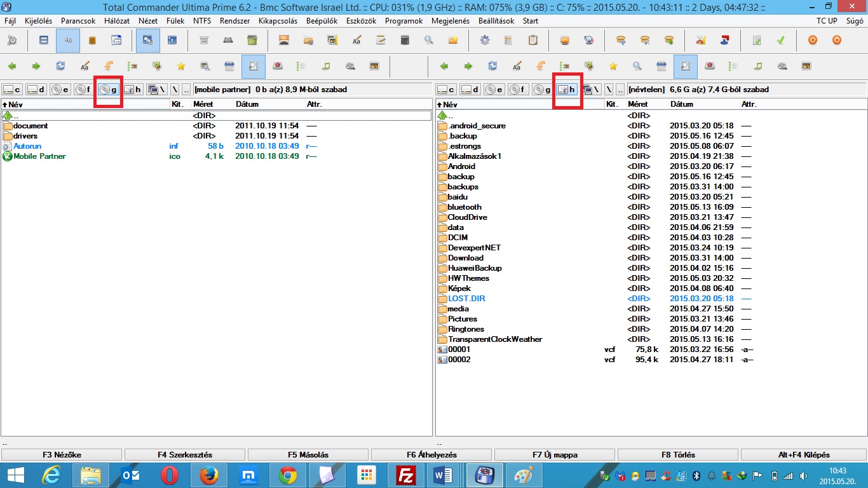Click the scissors cut icon in the main toolbar
868x488 pixels.
pos(700,40)
